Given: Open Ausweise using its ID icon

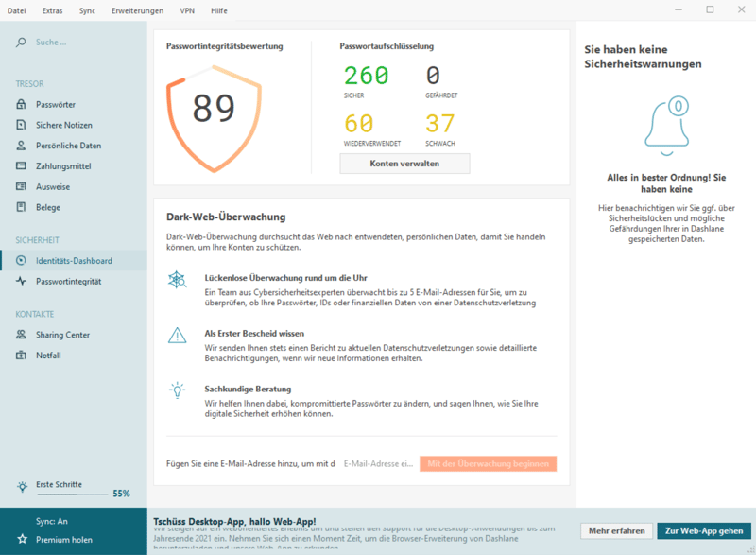Looking at the screenshot, I should 21,187.
